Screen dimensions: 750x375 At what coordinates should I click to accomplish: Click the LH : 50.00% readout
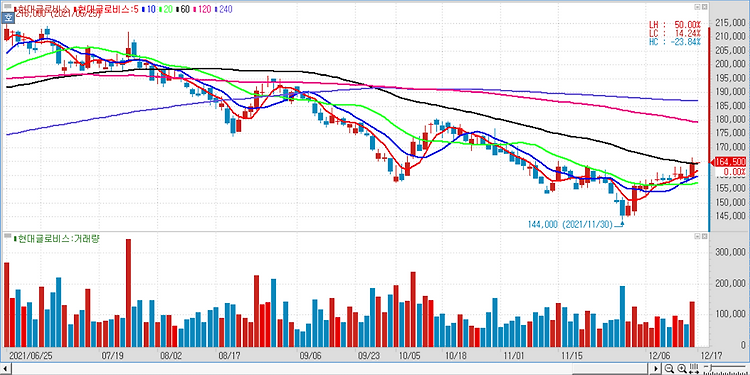pos(675,24)
